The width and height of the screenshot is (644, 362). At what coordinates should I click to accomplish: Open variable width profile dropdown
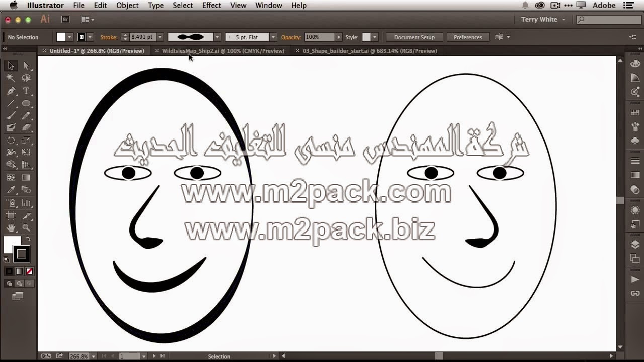[x=217, y=37]
